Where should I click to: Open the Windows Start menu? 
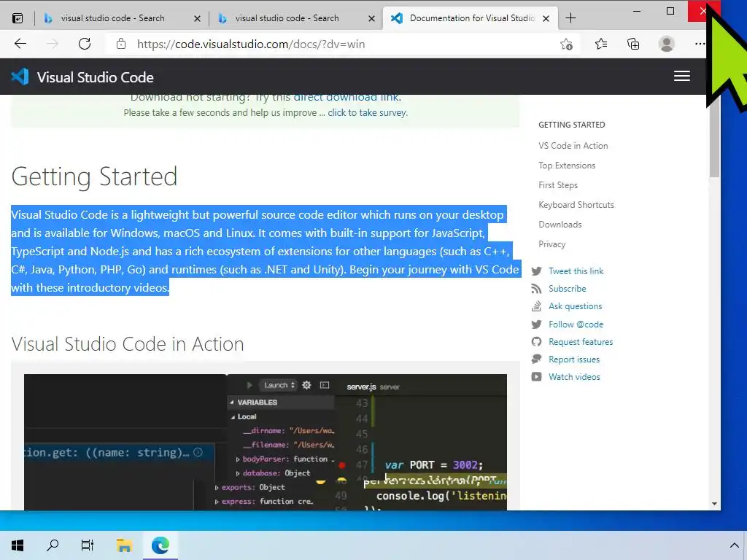18,545
